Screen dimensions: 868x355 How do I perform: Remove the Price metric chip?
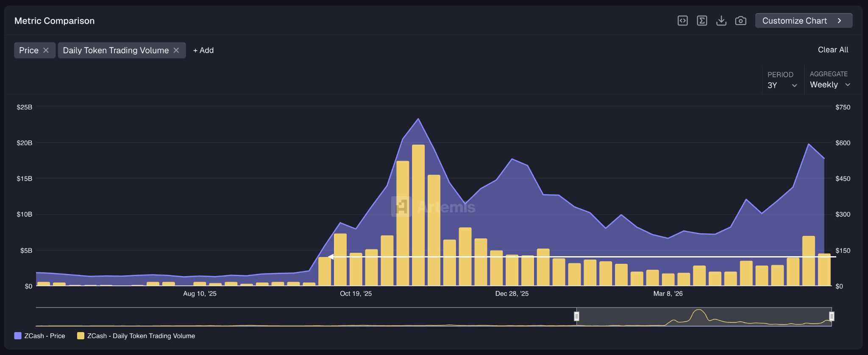point(46,50)
